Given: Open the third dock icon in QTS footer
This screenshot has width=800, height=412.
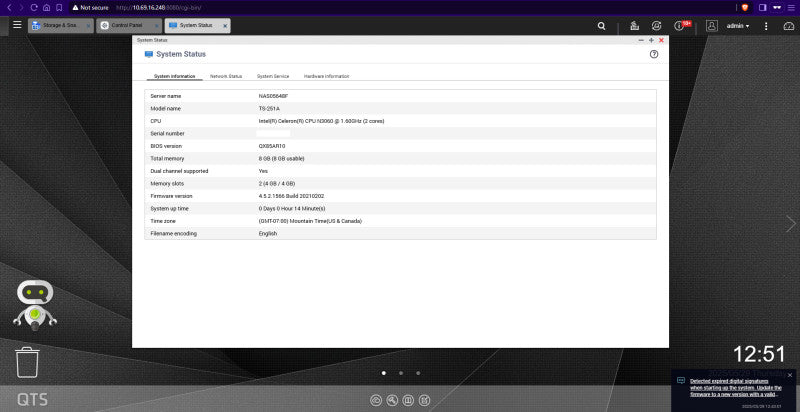Looking at the screenshot, I should (x=408, y=400).
